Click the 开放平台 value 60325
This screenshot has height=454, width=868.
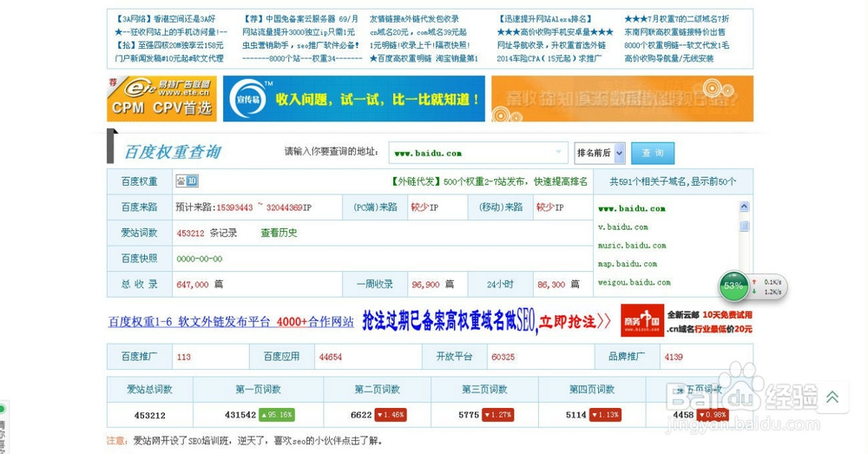(x=503, y=357)
